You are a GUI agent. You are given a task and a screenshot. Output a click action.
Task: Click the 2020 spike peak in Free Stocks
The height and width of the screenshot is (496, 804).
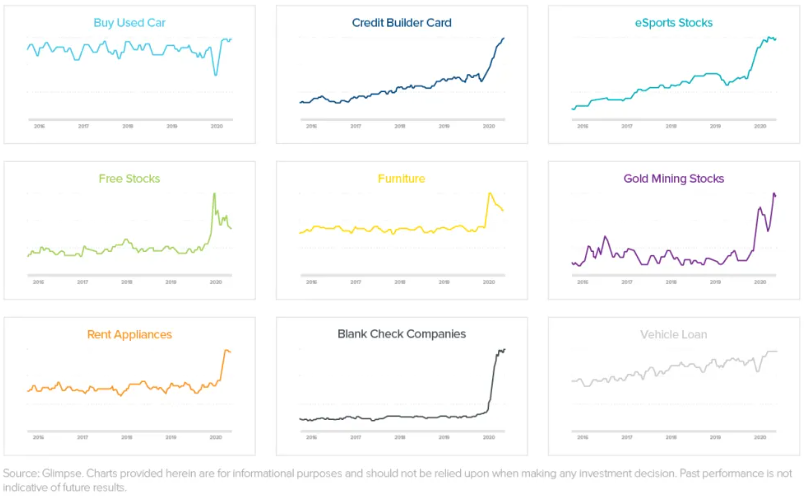(215, 194)
